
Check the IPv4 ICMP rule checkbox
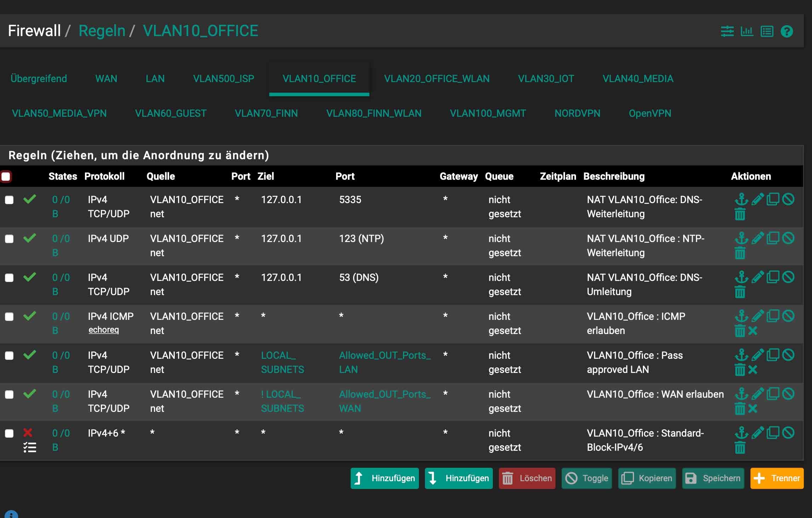9,317
